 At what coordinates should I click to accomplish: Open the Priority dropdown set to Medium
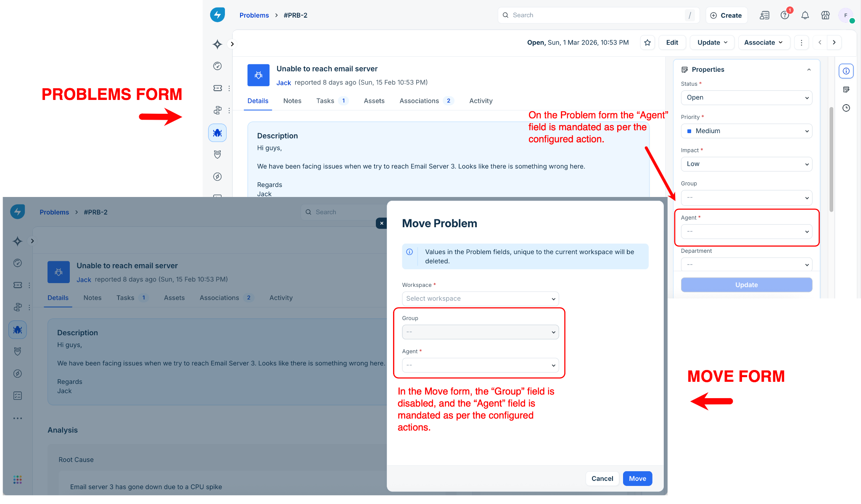(x=746, y=131)
